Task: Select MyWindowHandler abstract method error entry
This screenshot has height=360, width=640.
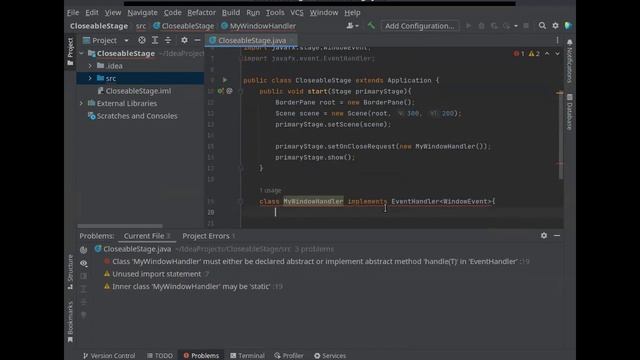Action: [x=317, y=261]
